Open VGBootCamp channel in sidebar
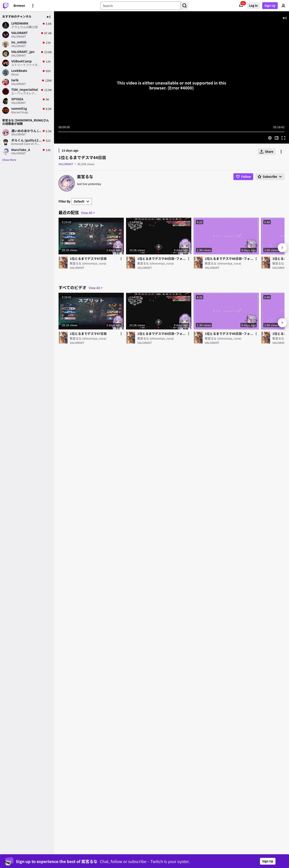This screenshot has width=289, height=868. point(27,63)
